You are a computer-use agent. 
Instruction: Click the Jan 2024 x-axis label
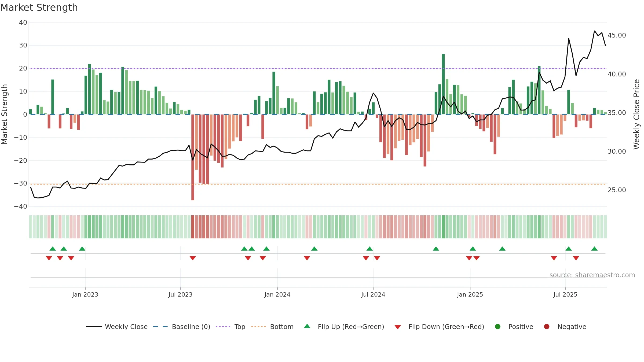[277, 294]
